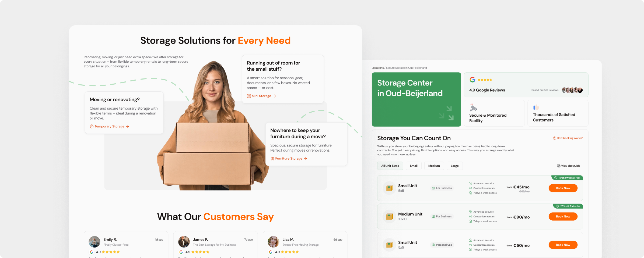Click 'For Business' tag on Medium Unit
The image size is (644, 258).
(x=442, y=217)
